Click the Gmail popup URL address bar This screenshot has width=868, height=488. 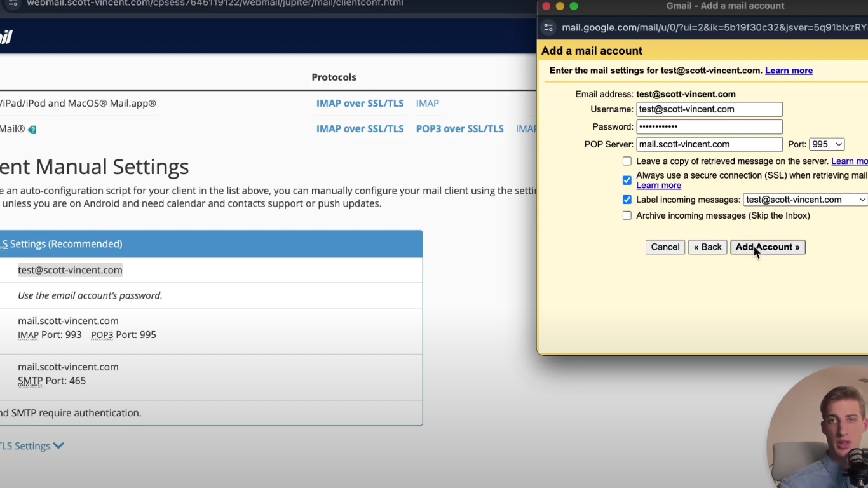[714, 27]
